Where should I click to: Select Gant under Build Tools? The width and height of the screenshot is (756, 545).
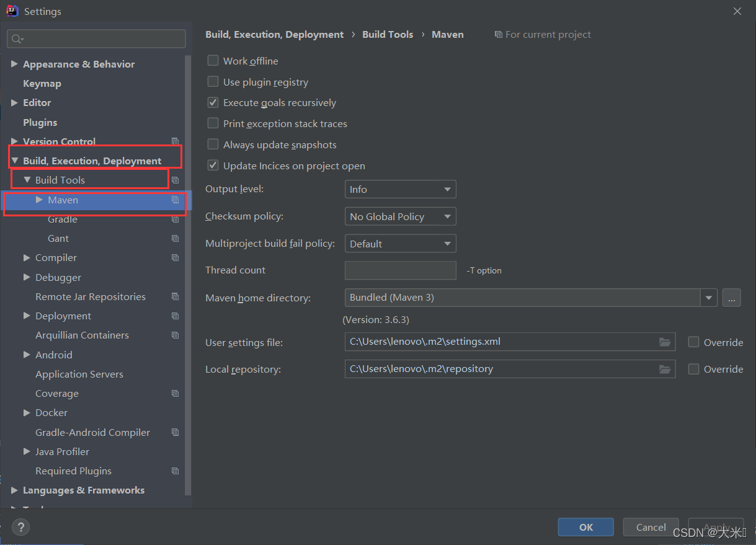click(x=58, y=238)
